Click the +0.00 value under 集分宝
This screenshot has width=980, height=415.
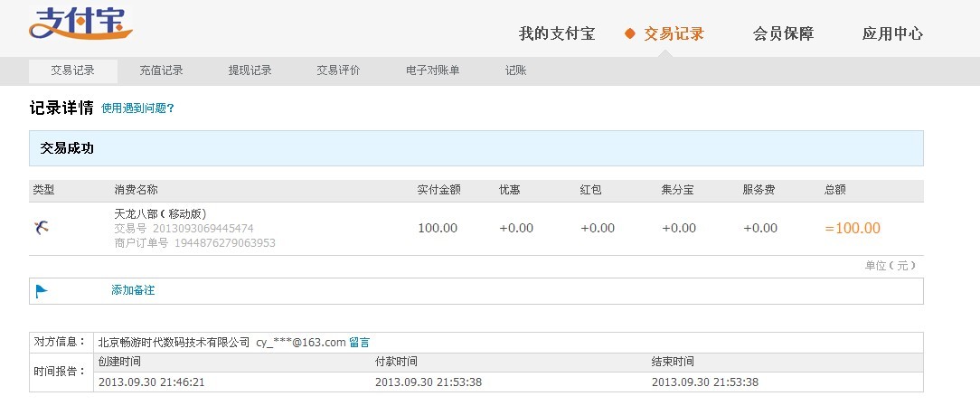[x=679, y=228]
